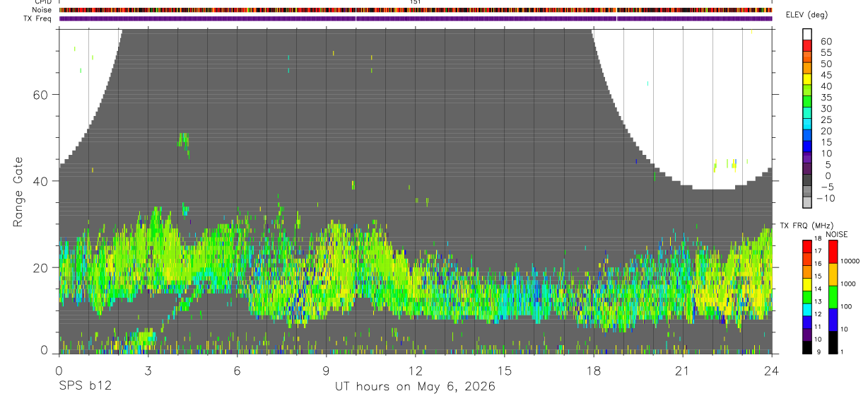Viewport: 868px width, 401px height.
Task: Click the '10000' label on NOISE bar
Action: click(850, 262)
